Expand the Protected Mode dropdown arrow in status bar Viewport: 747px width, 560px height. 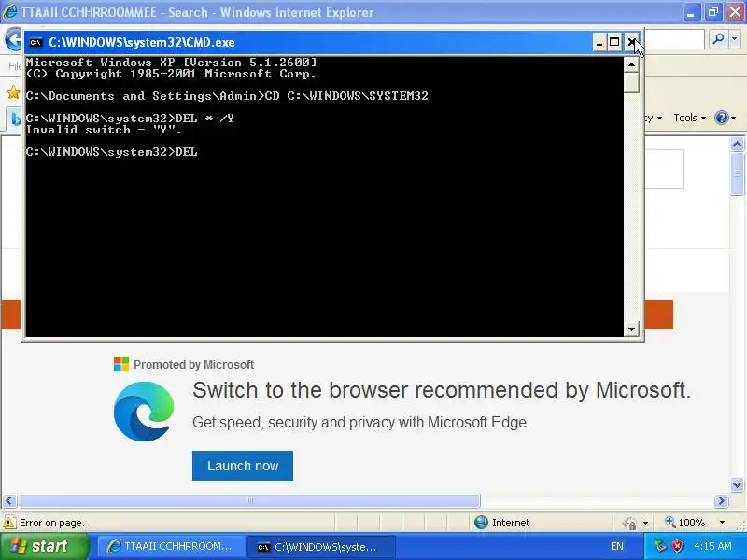point(645,523)
